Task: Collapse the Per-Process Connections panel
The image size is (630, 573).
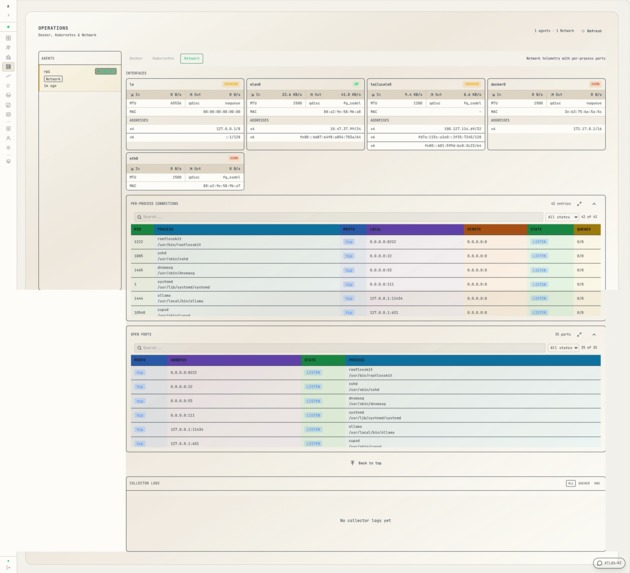Action: tap(594, 204)
